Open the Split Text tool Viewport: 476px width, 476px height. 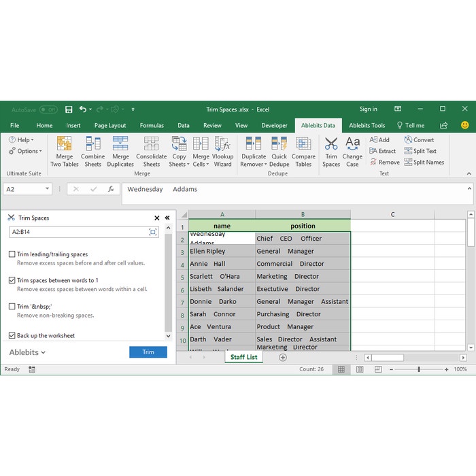pyautogui.click(x=420, y=151)
